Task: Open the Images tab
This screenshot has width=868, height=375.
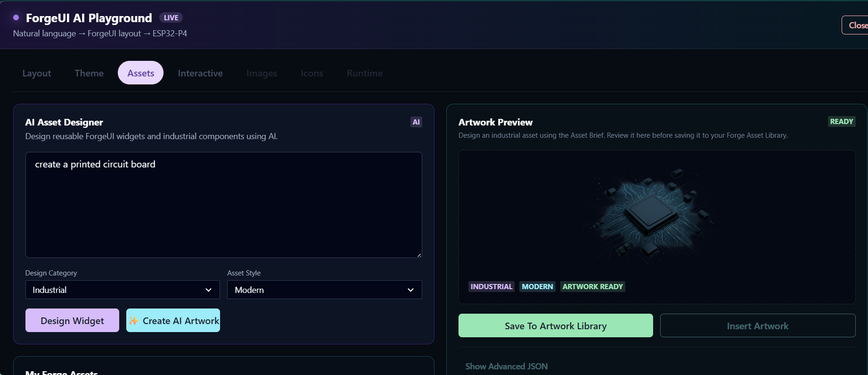Action: pyautogui.click(x=262, y=73)
